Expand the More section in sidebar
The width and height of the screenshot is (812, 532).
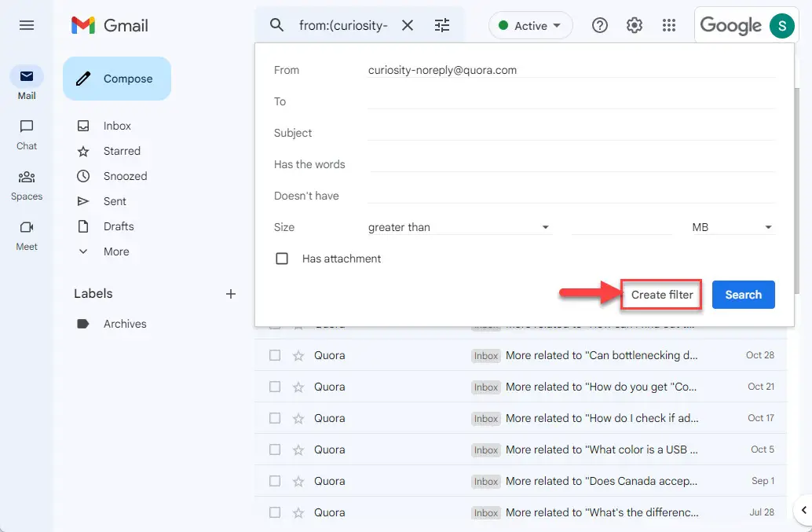click(x=116, y=251)
